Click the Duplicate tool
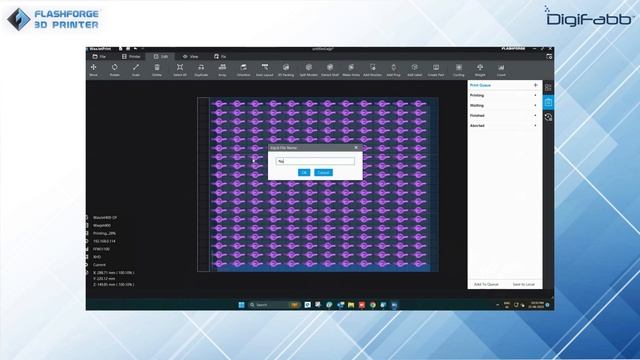Screen dimensions: 640x360 (201, 70)
